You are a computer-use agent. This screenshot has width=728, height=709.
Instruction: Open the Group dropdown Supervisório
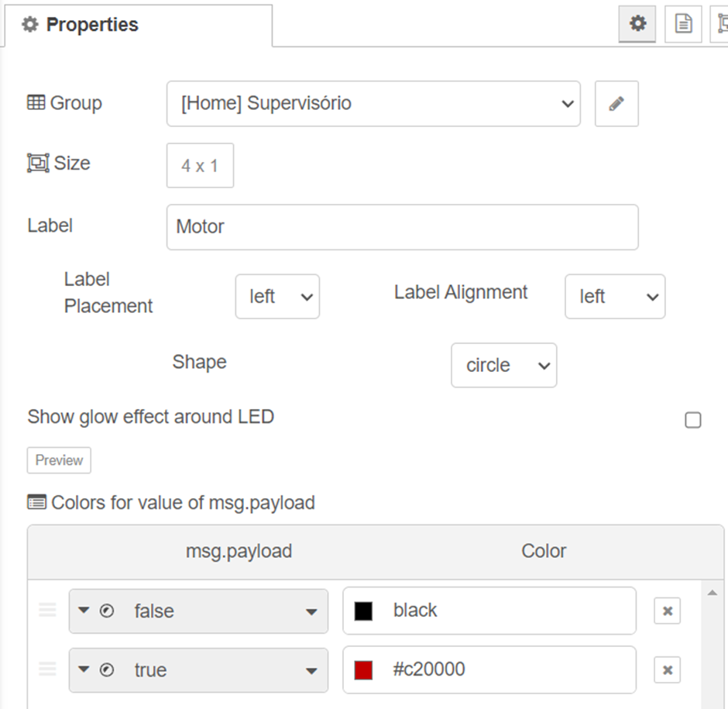pos(373,104)
